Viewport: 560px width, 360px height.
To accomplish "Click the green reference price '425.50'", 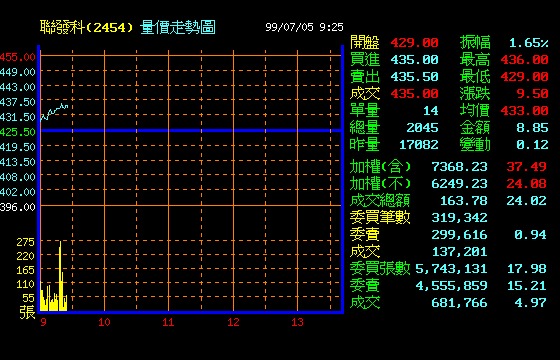I will 18,132.
